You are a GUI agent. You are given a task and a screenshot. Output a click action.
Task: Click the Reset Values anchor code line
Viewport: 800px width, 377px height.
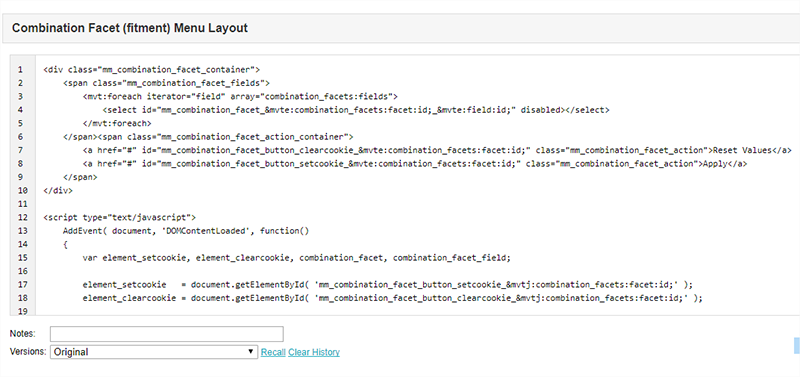tap(437, 150)
